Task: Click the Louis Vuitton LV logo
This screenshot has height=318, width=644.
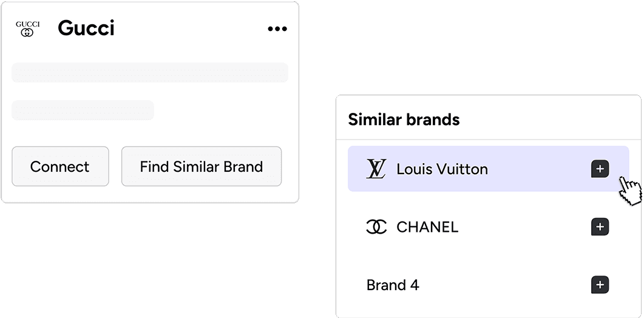Action: (x=376, y=169)
